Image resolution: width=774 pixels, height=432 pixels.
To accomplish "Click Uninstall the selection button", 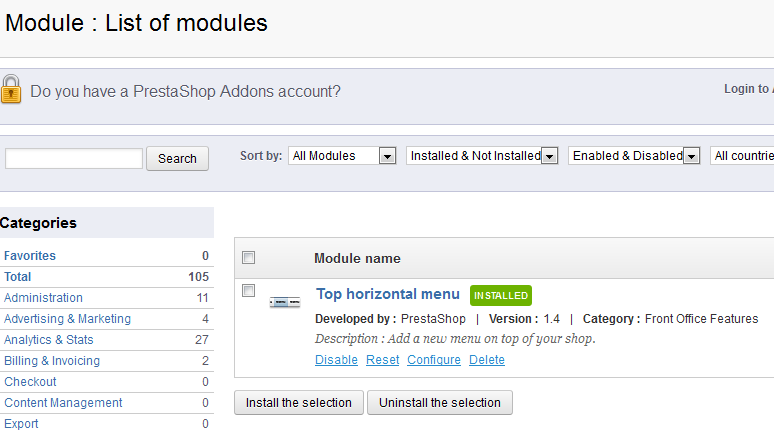I will coord(440,403).
